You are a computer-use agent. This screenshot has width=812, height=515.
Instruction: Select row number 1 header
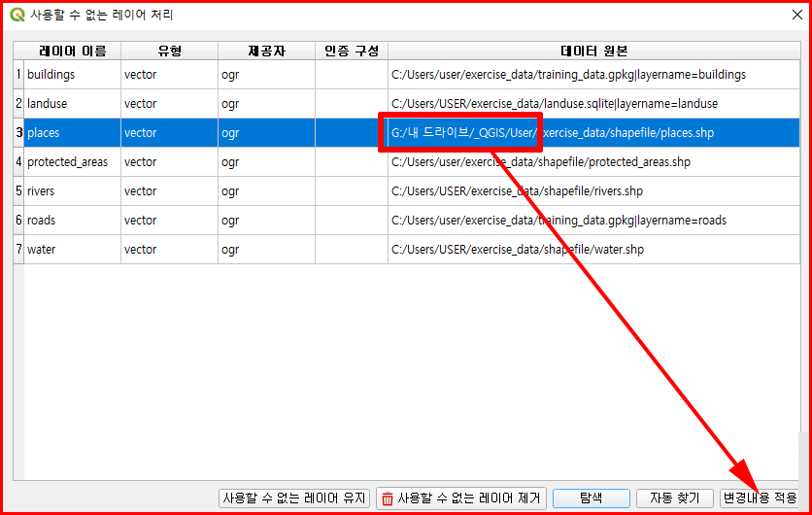18,74
